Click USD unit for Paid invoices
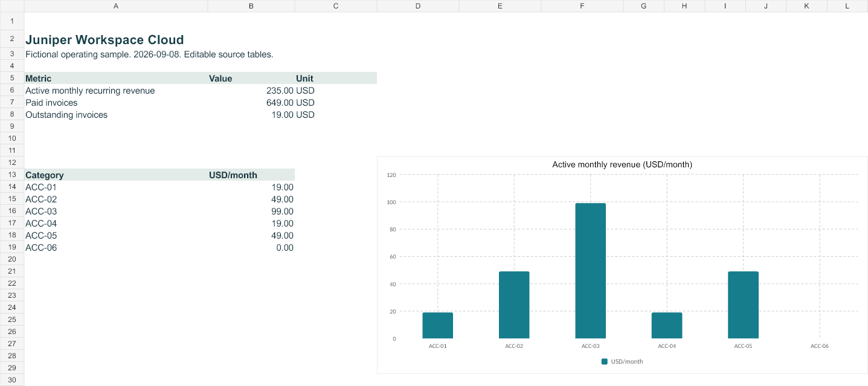 tap(336, 103)
